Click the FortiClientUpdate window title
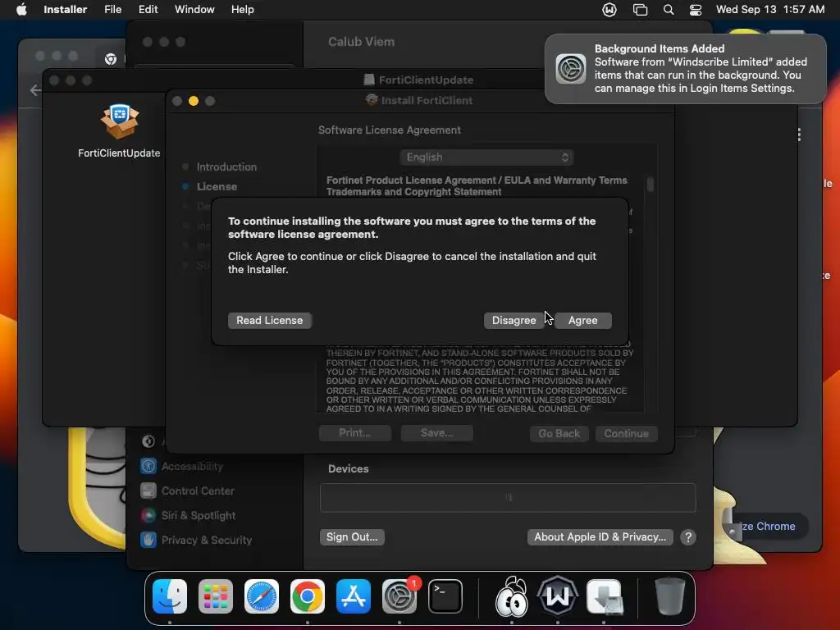 [426, 80]
